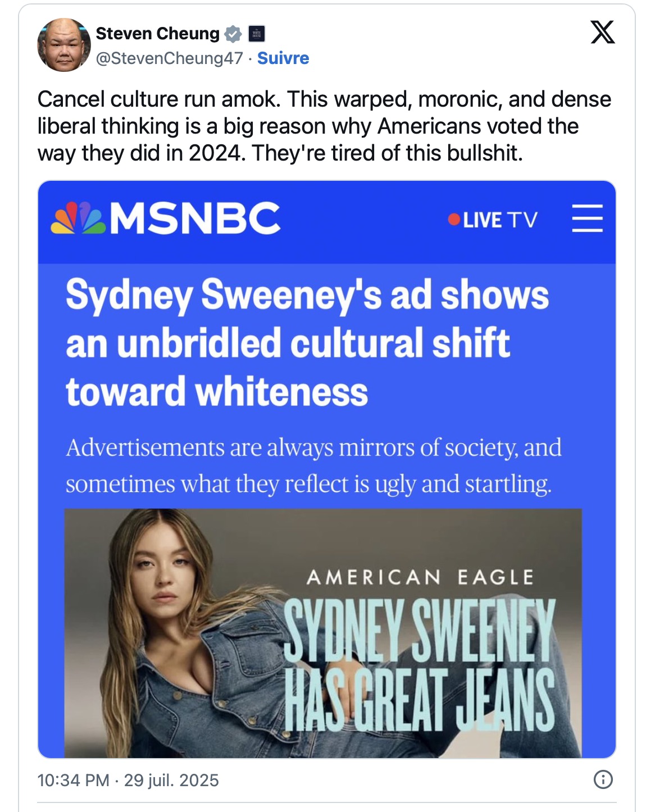Screen dimensions: 646x812
Task: Click the American Eagle ad photo
Action: (x=323, y=633)
